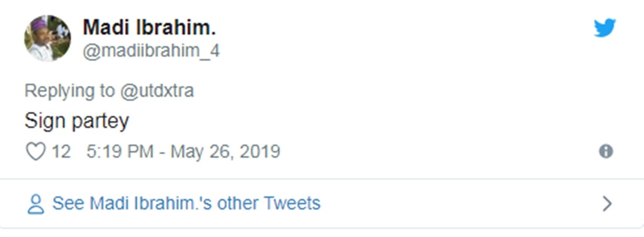Expand the chevron arrow for other Tweets
This screenshot has height=237, width=644.
(607, 204)
